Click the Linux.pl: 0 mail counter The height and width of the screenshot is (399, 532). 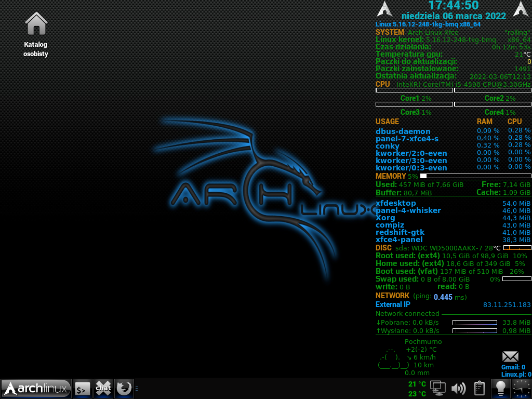tap(516, 374)
